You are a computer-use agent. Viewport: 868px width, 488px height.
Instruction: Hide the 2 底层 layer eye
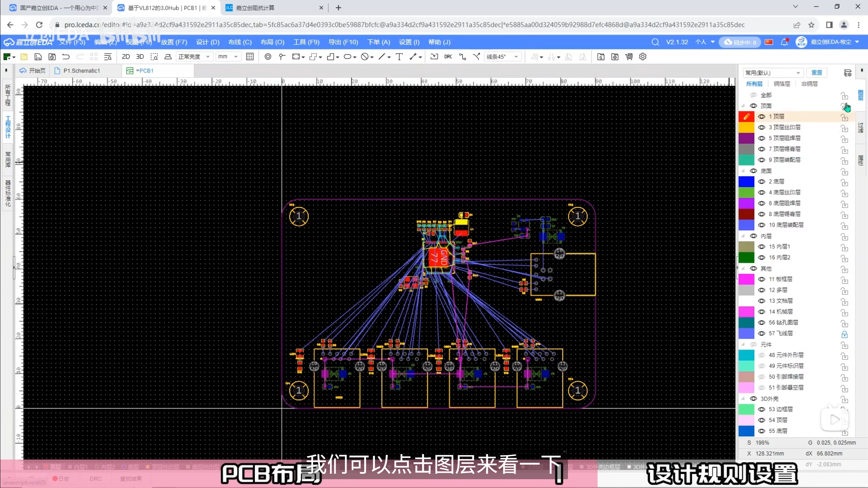pos(762,182)
